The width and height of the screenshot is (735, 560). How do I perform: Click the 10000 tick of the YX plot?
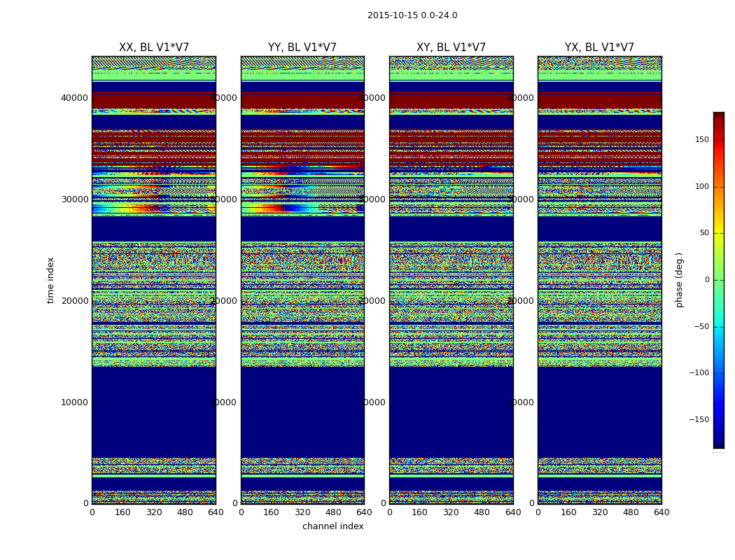520,402
